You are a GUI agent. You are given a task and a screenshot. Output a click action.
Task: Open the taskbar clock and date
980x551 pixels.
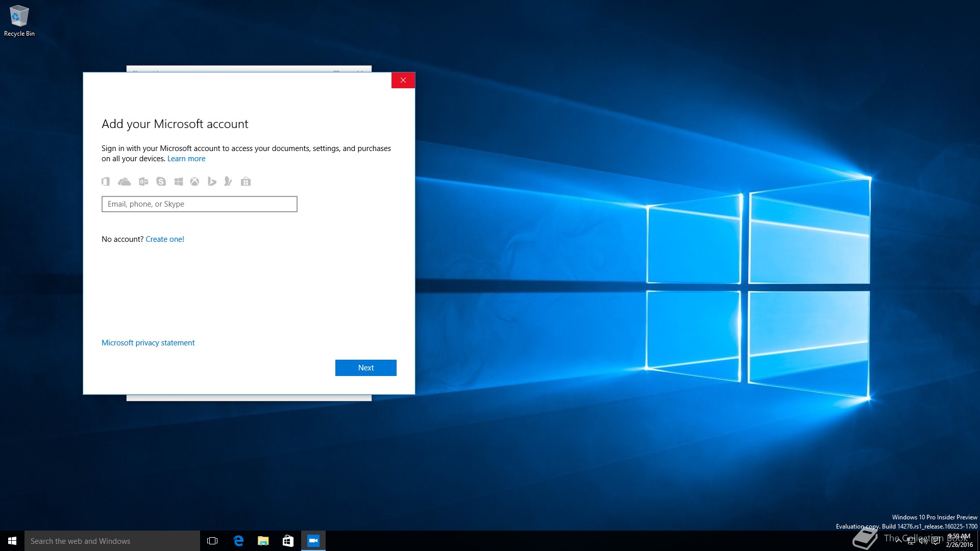[959, 541]
